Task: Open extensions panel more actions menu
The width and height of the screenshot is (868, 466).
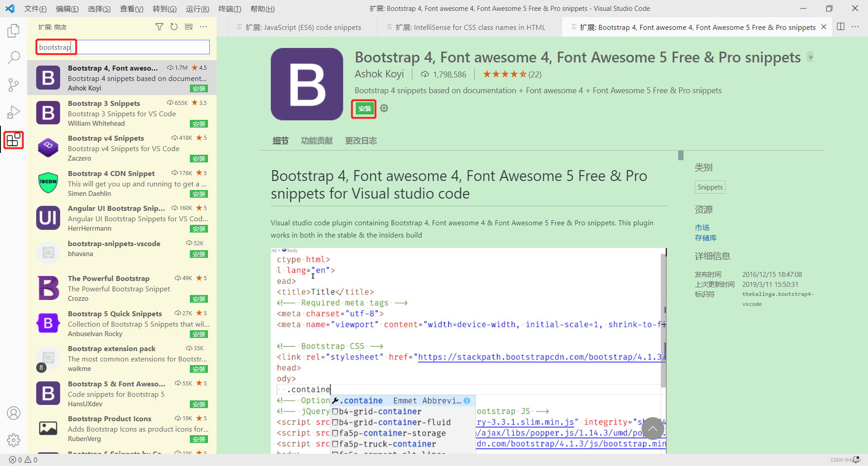Action: (204, 27)
